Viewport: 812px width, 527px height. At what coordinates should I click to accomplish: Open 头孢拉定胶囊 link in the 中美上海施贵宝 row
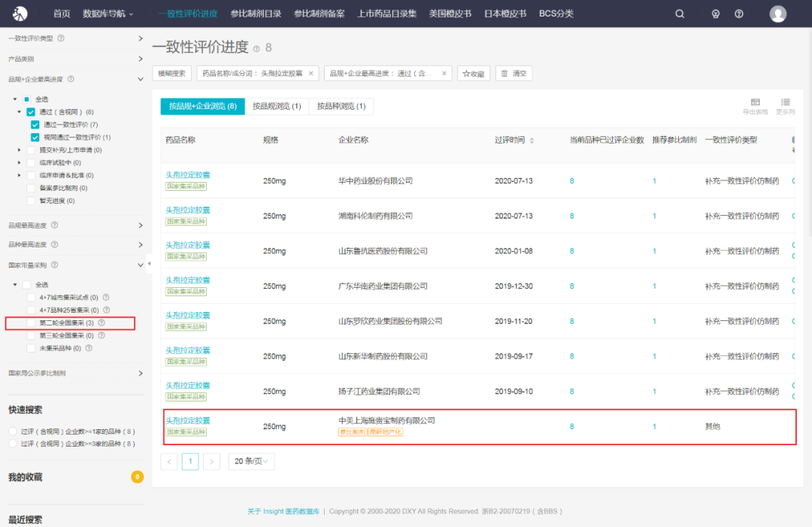(187, 420)
